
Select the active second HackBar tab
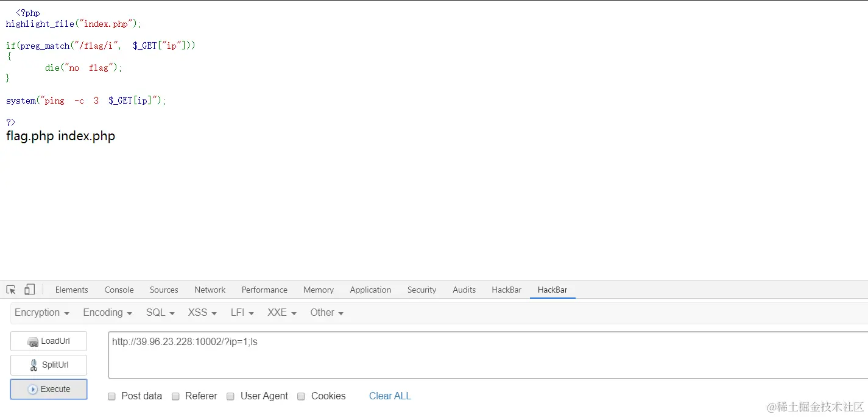[x=552, y=290]
